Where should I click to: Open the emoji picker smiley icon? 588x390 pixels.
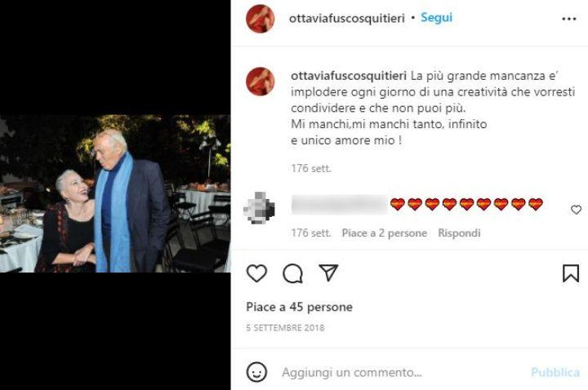257,372
